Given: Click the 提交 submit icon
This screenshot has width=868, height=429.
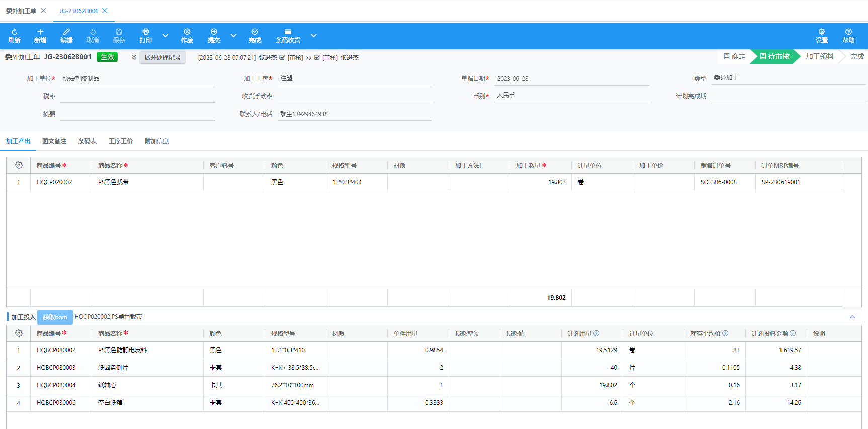Looking at the screenshot, I should click(x=214, y=32).
